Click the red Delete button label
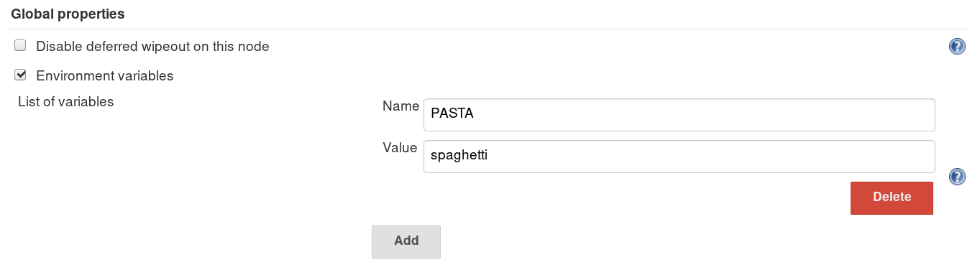 pyautogui.click(x=892, y=197)
